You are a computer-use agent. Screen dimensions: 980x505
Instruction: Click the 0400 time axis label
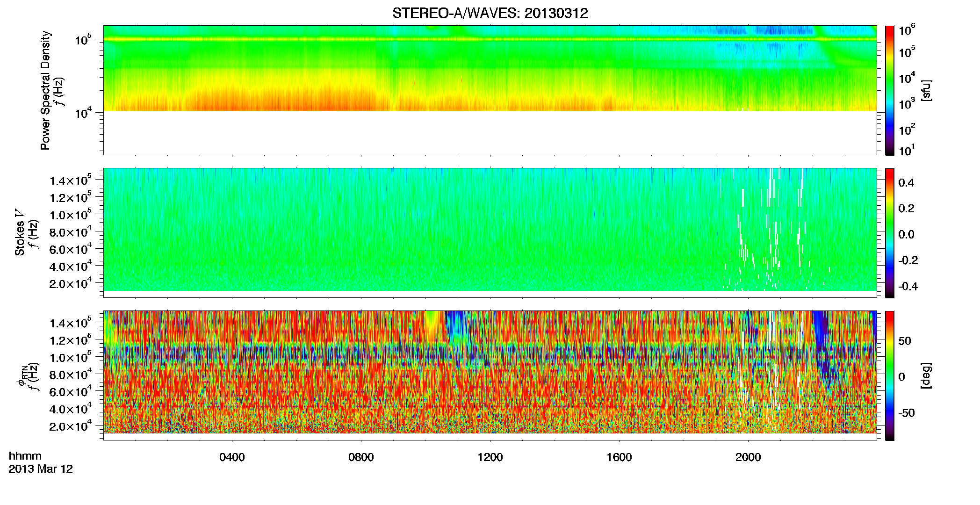coord(232,457)
